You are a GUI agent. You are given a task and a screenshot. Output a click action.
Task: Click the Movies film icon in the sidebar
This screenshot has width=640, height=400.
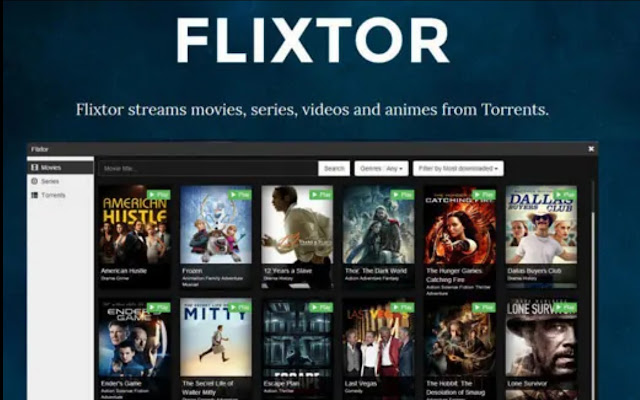pyautogui.click(x=35, y=167)
